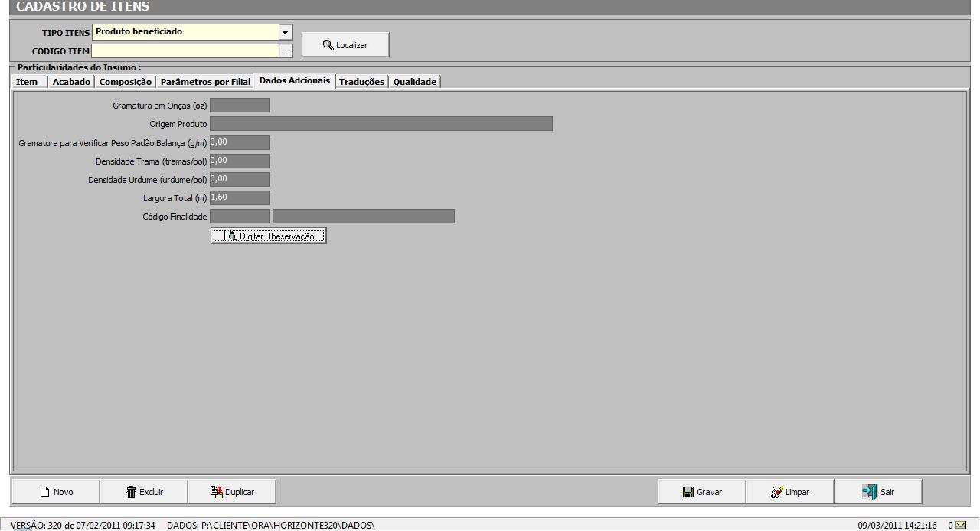Exit using the Sair button
Screen dimensions: 980x531
click(x=878, y=492)
